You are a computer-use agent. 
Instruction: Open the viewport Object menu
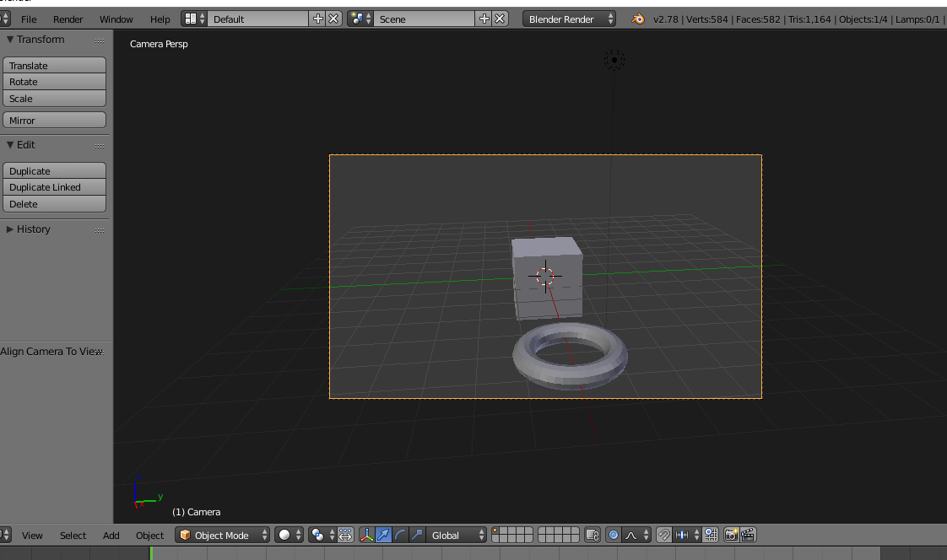[149, 536]
